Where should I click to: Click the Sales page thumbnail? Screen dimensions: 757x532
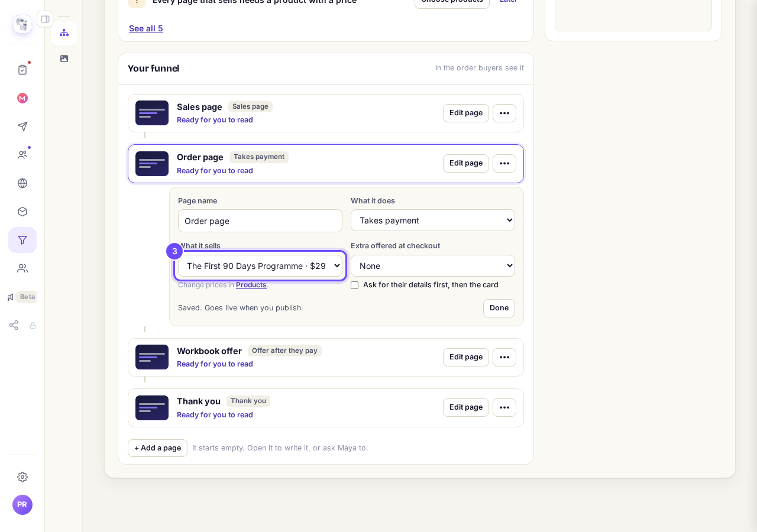[x=152, y=113]
